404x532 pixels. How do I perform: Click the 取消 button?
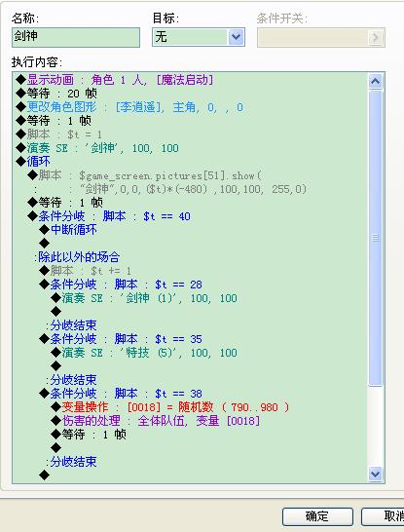[383, 516]
